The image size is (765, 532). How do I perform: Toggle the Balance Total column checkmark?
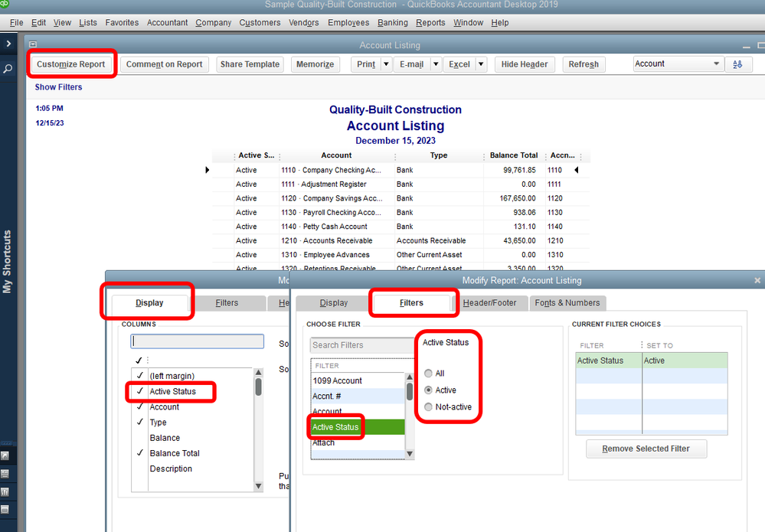(140, 453)
